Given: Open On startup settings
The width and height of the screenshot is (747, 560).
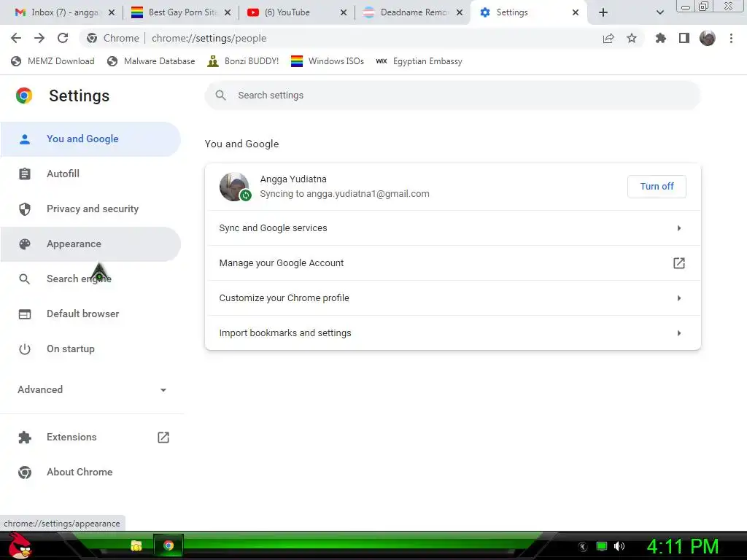Looking at the screenshot, I should 90,349.
